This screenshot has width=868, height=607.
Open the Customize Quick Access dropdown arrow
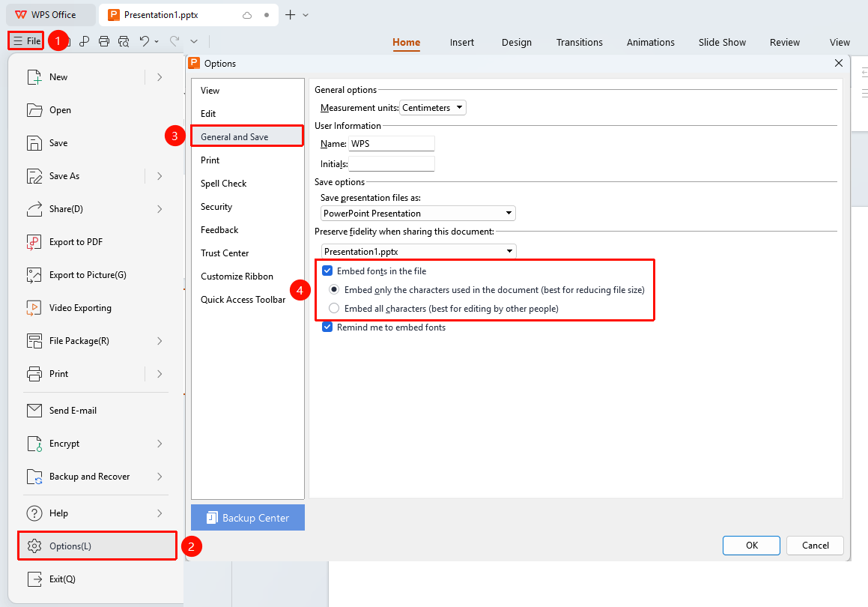click(x=194, y=41)
